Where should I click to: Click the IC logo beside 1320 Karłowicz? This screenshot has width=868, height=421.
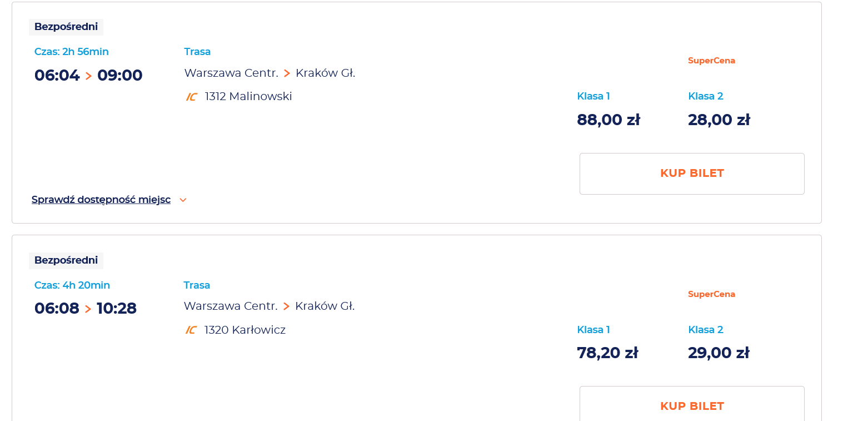[191, 330]
